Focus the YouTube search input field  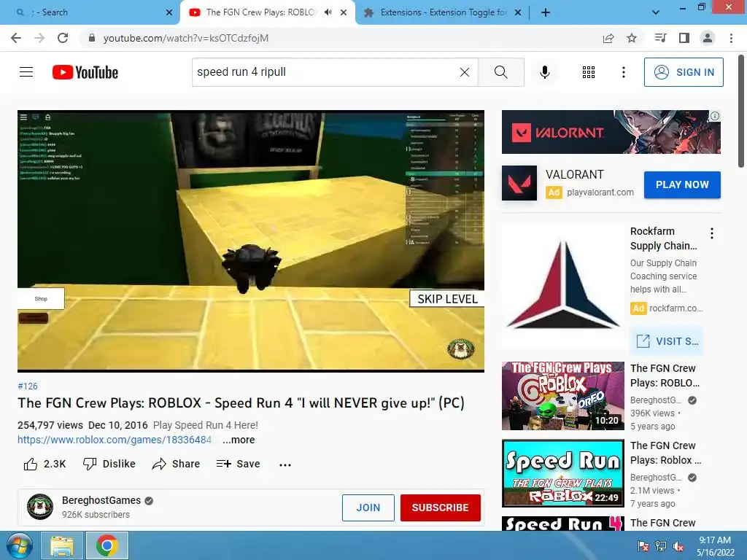pos(326,72)
